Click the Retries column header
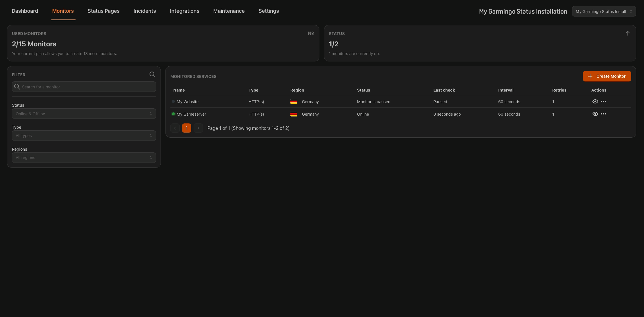The width and height of the screenshot is (644, 317). pyautogui.click(x=559, y=90)
